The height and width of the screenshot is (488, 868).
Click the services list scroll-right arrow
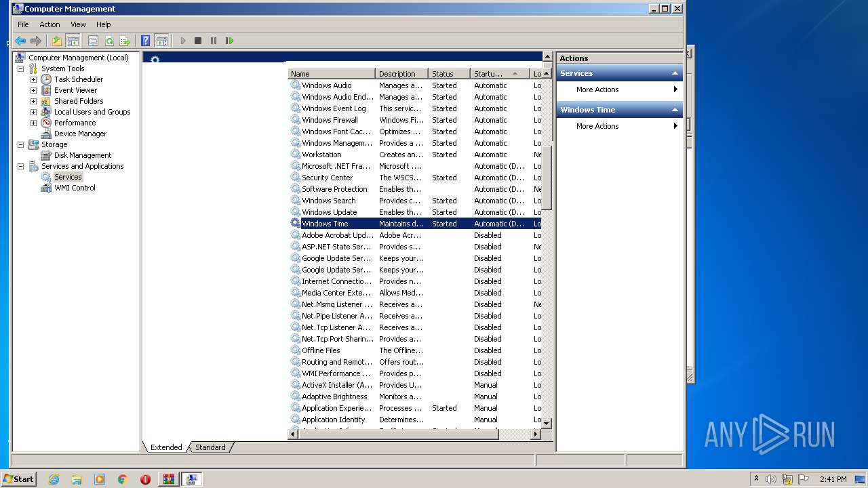[536, 434]
